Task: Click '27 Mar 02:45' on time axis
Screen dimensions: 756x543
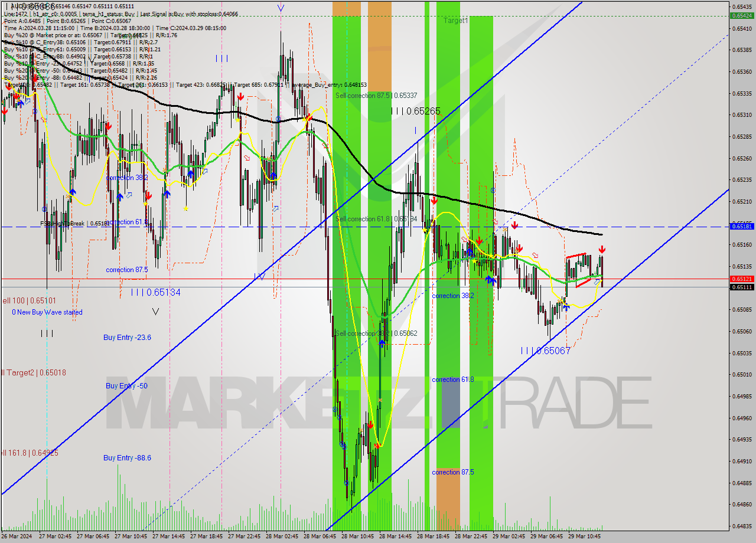Action: coord(55,537)
